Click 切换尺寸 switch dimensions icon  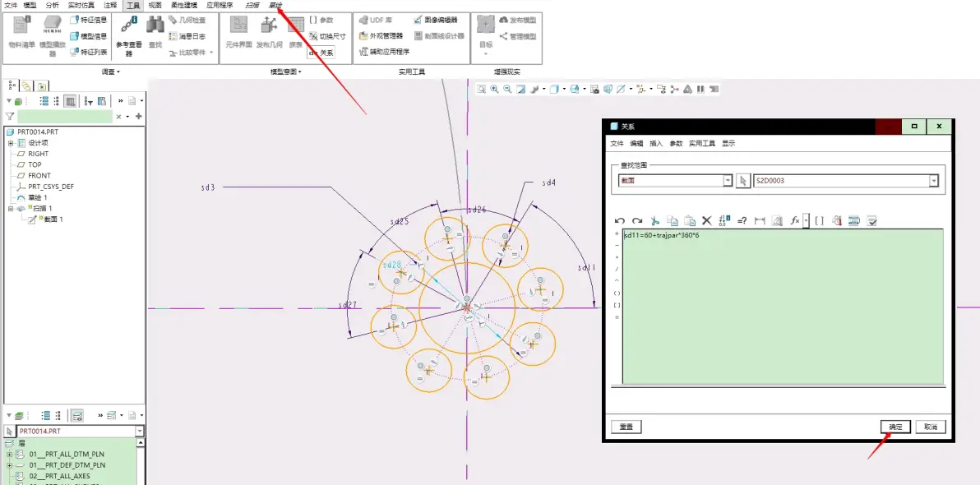point(327,36)
